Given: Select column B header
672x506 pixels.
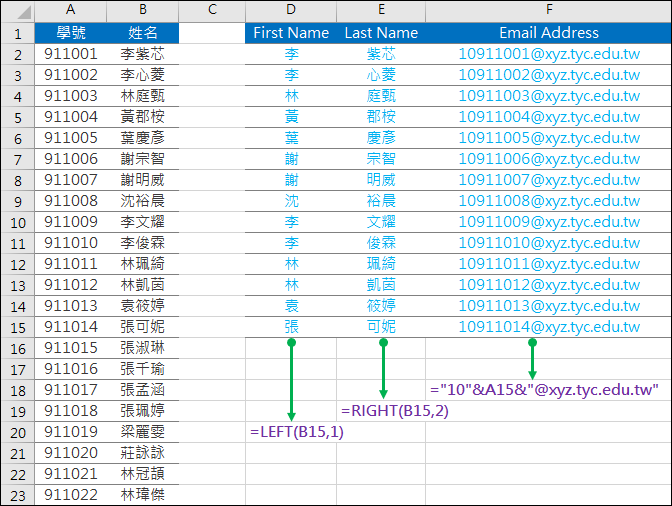Looking at the screenshot, I should pos(143,11).
